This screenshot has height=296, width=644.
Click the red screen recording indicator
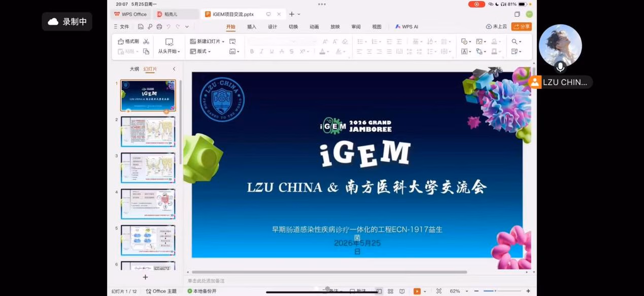[x=477, y=4]
